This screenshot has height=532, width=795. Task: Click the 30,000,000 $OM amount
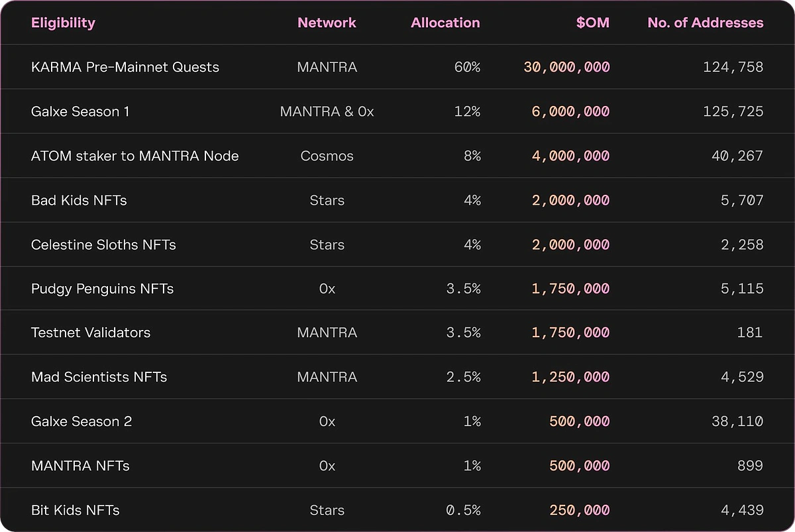pyautogui.click(x=566, y=67)
